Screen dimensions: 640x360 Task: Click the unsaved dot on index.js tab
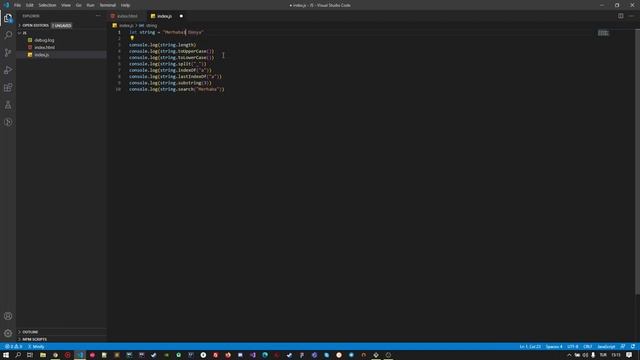(181, 16)
